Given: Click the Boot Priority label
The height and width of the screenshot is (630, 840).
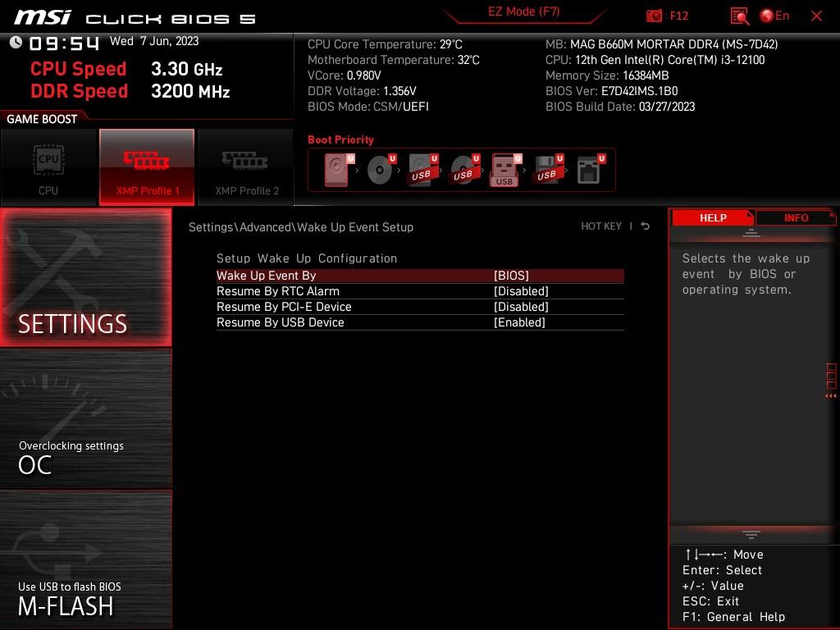Looking at the screenshot, I should click(340, 139).
